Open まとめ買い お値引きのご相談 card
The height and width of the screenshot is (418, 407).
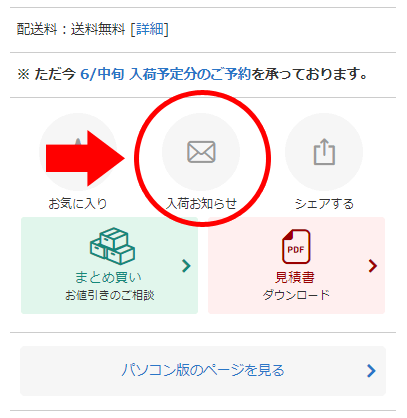(110, 265)
